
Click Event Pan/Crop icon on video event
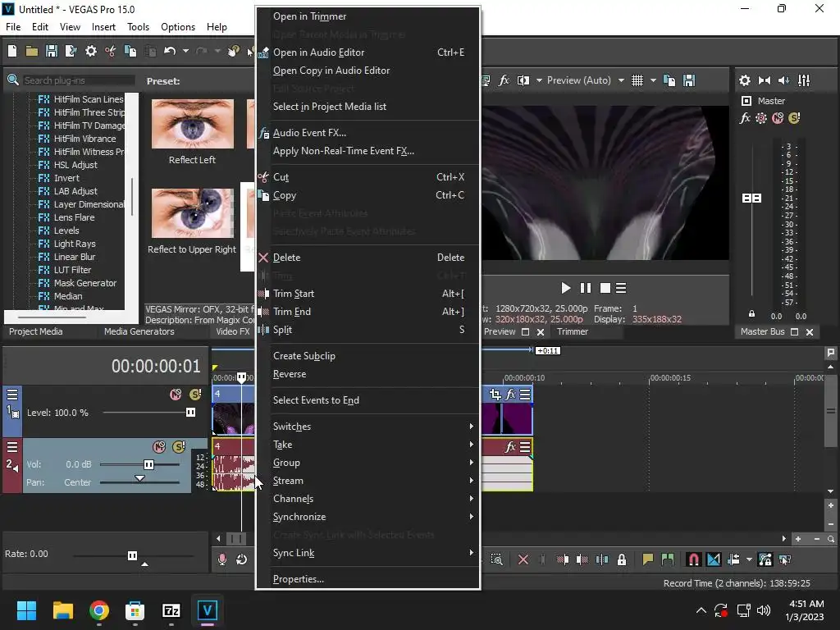click(495, 395)
